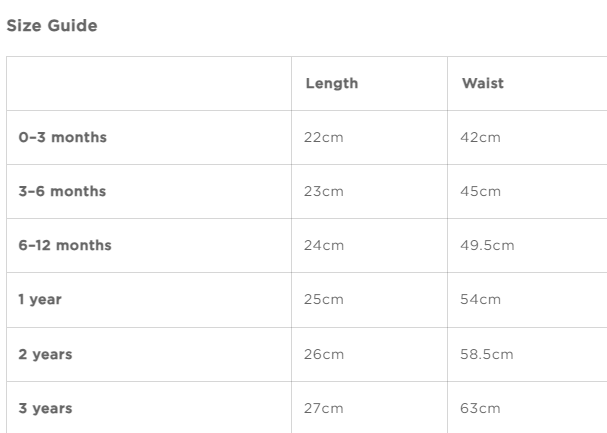Click the 22cm length cell
The width and height of the screenshot is (607, 433).
pyautogui.click(x=323, y=137)
